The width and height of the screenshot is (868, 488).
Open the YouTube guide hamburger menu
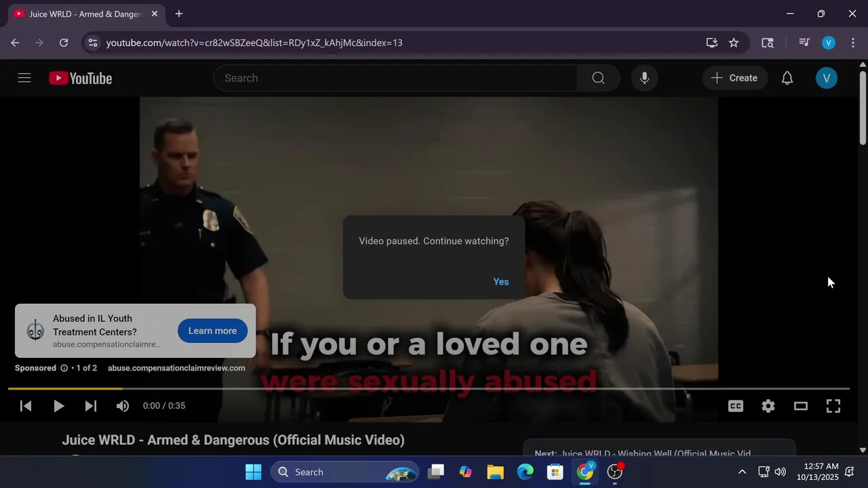tap(24, 78)
